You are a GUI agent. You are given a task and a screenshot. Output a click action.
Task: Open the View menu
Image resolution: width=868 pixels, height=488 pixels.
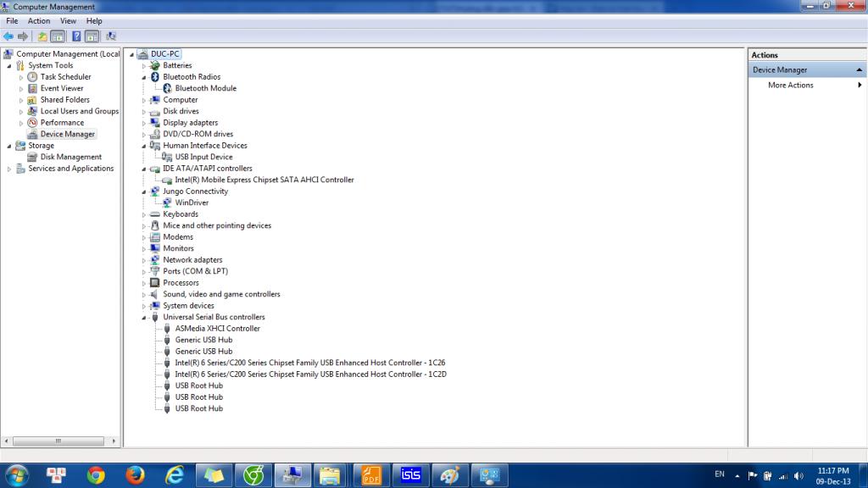[68, 21]
